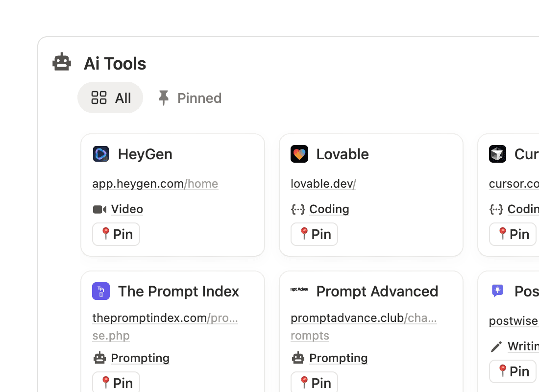The image size is (539, 392).
Task: Click the code braces icon on the Lovable card
Action: [x=299, y=209]
